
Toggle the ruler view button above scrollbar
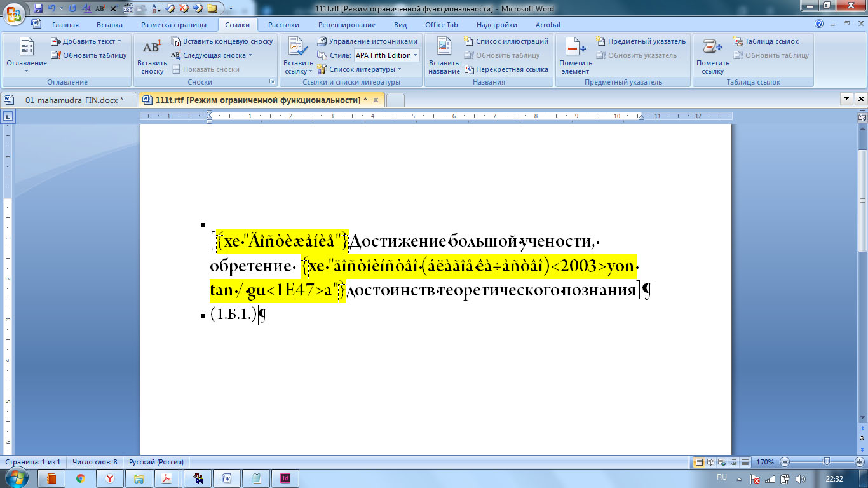click(x=862, y=118)
